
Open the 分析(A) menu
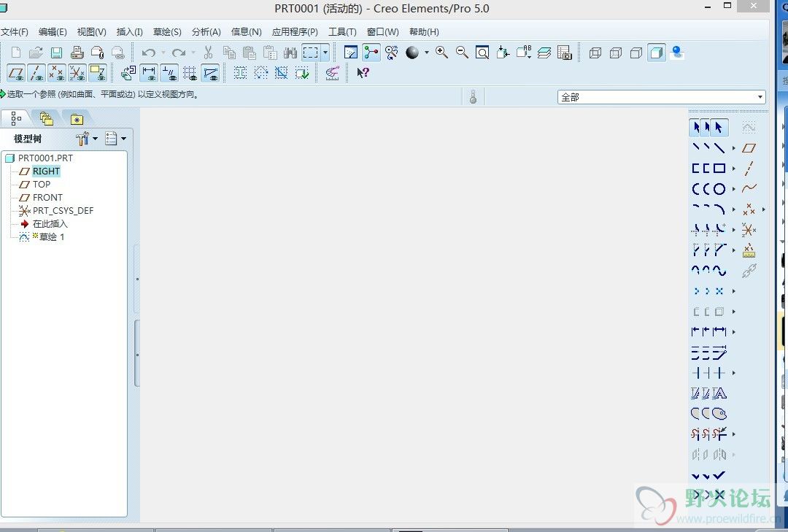(206, 31)
